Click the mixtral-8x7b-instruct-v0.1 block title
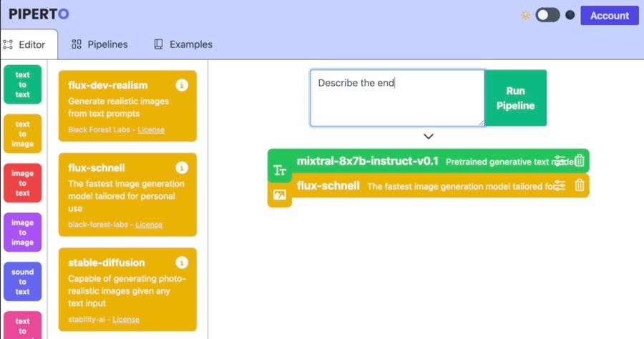The height and width of the screenshot is (339, 644). 368,161
